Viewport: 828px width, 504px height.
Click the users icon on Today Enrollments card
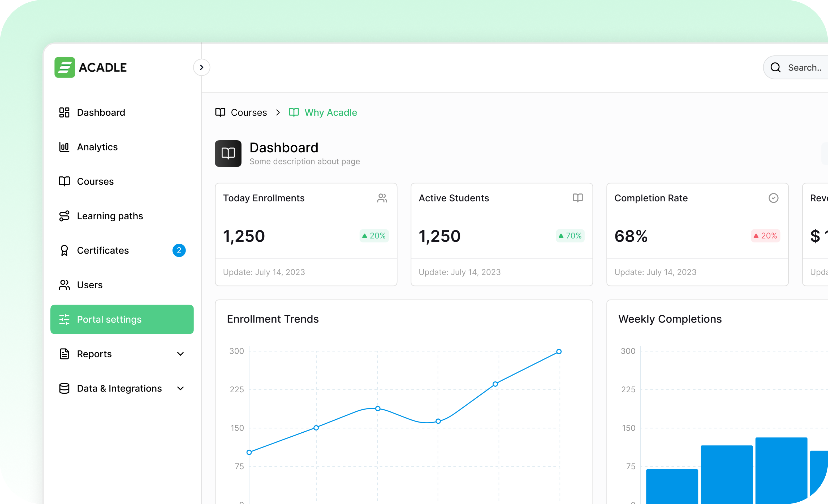382,198
